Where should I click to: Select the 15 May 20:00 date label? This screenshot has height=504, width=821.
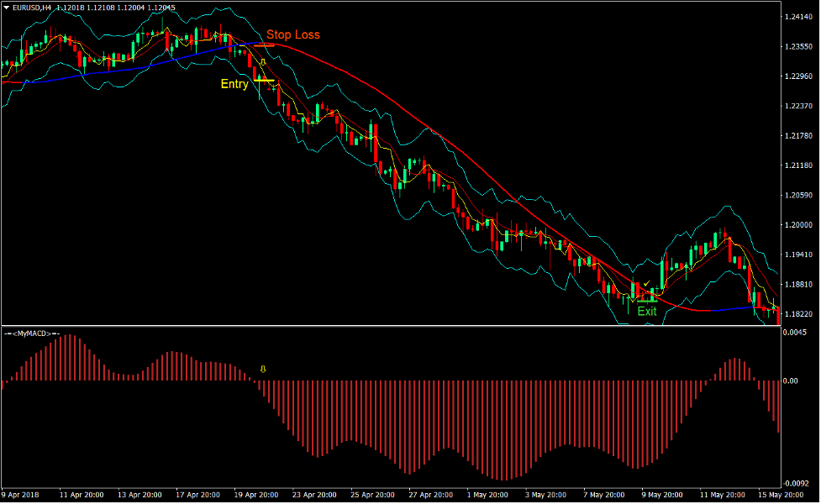783,495
